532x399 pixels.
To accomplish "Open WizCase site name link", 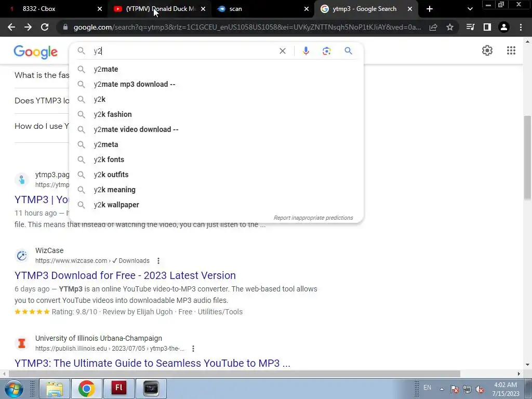I will [49, 250].
